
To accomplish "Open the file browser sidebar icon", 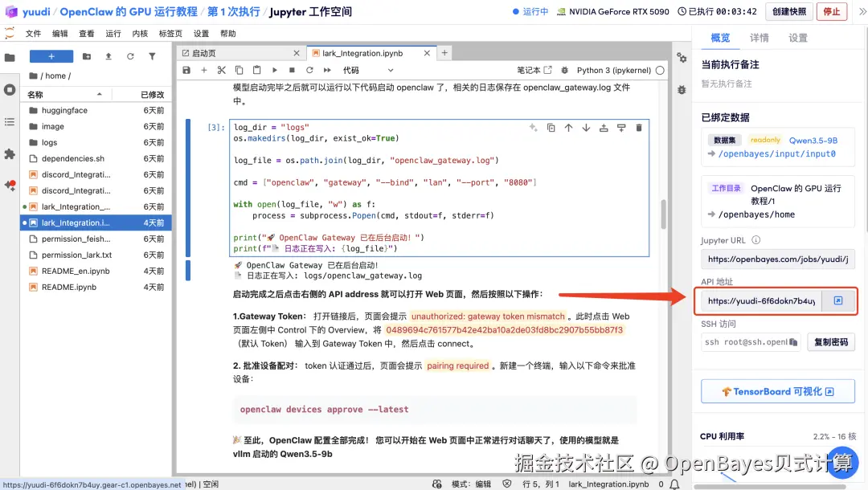I will (x=10, y=57).
